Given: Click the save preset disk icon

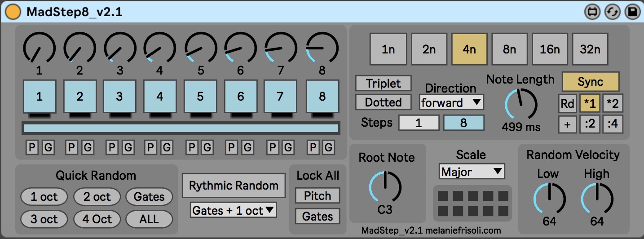Looking at the screenshot, I should point(633,12).
